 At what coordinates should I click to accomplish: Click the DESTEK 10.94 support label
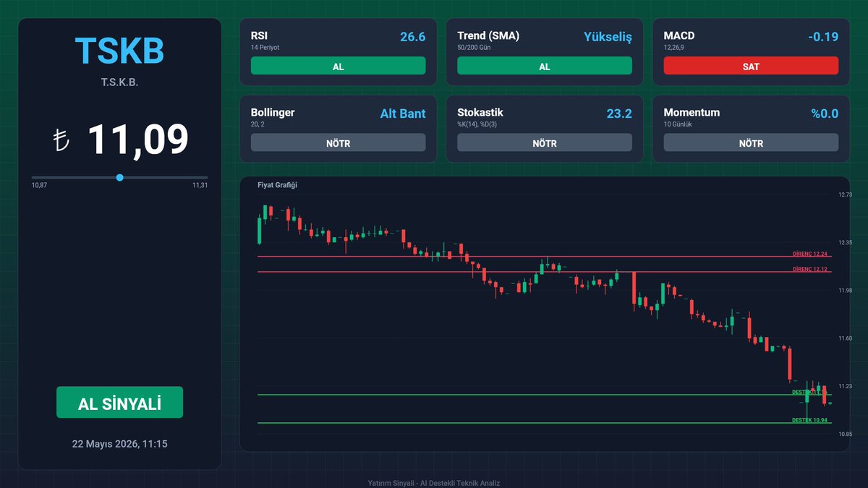tap(810, 420)
